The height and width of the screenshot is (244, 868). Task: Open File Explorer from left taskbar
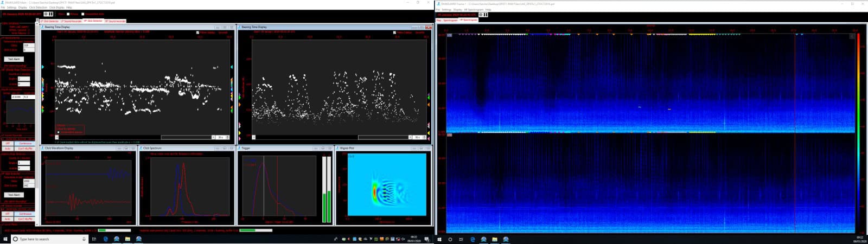point(127,239)
